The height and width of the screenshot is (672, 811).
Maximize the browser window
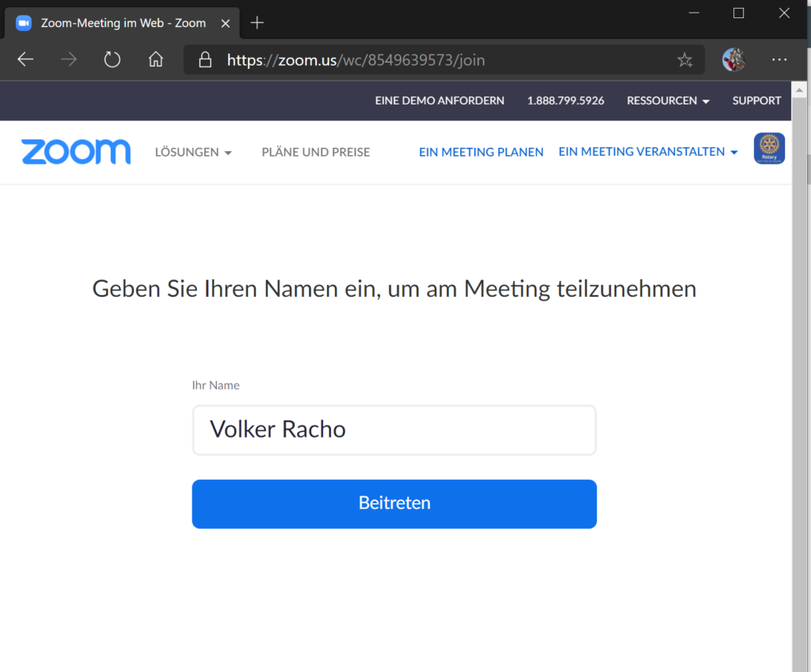[739, 13]
